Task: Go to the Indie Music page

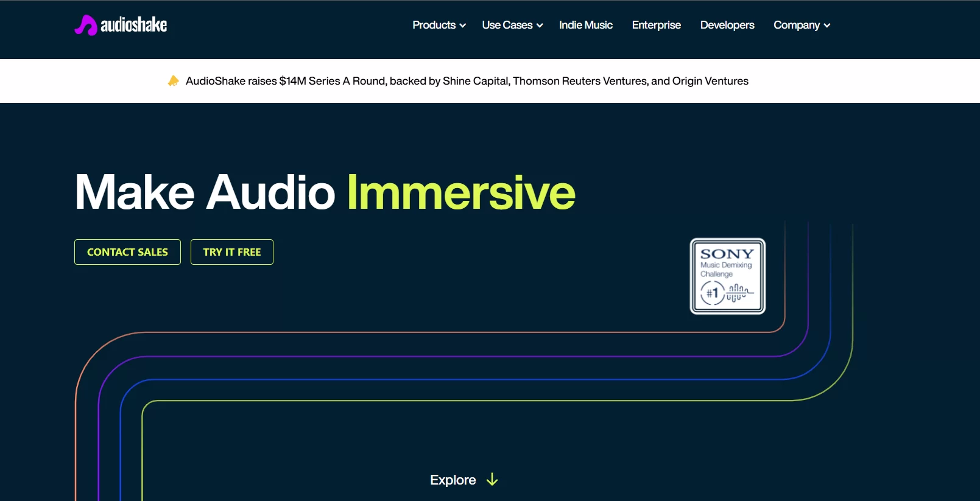Action: click(585, 25)
